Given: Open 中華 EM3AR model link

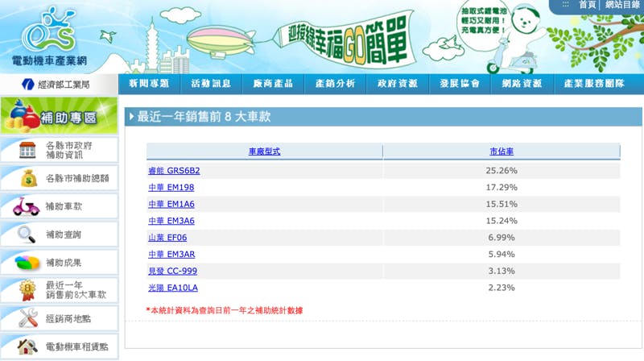Looking at the screenshot, I should click(171, 255).
